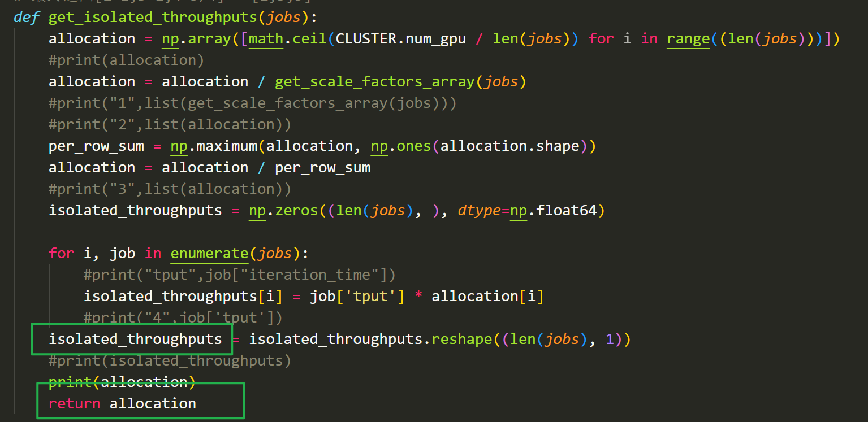
Task: Click the underlined np before zeros
Action: click(257, 210)
